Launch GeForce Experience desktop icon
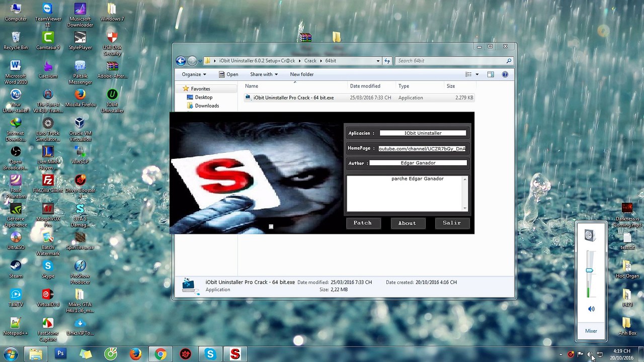This screenshot has width=644, height=362. click(x=16, y=215)
